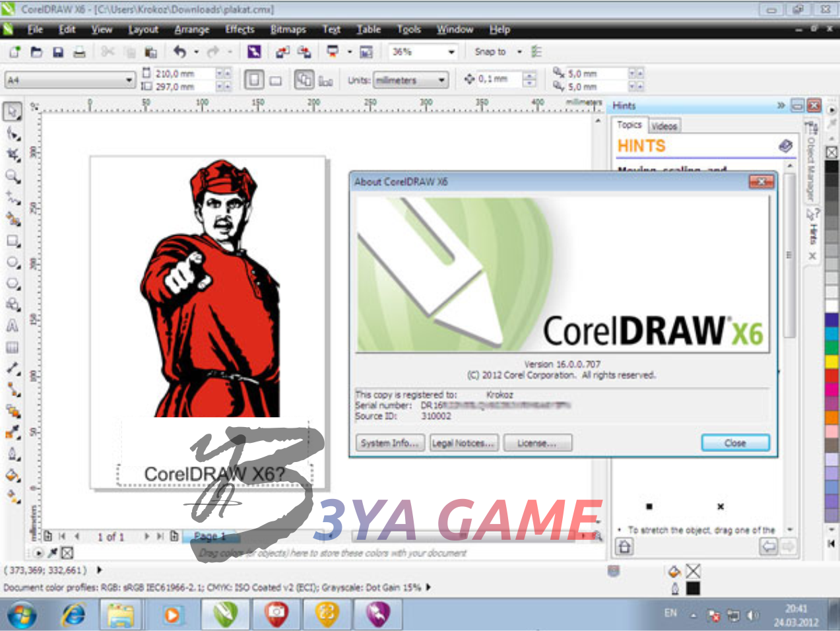Pick the black palette swatch
This screenshot has height=631, width=840.
pos(832,167)
